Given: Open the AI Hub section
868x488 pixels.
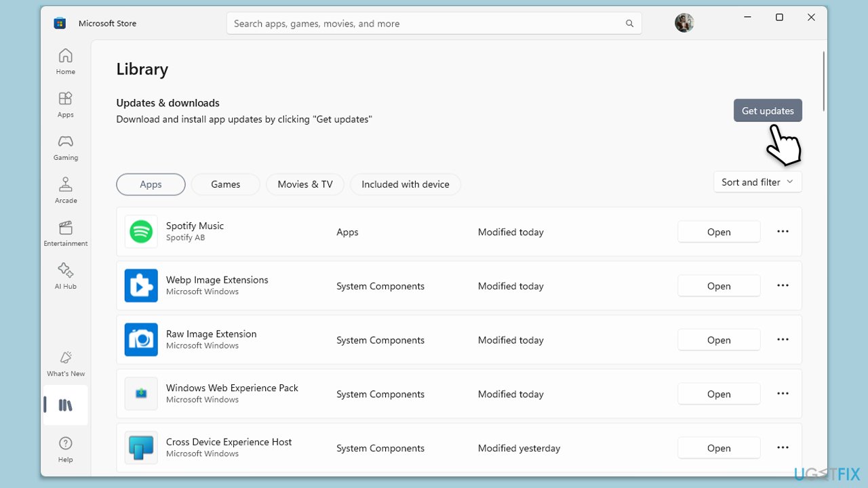Looking at the screenshot, I should 66,276.
